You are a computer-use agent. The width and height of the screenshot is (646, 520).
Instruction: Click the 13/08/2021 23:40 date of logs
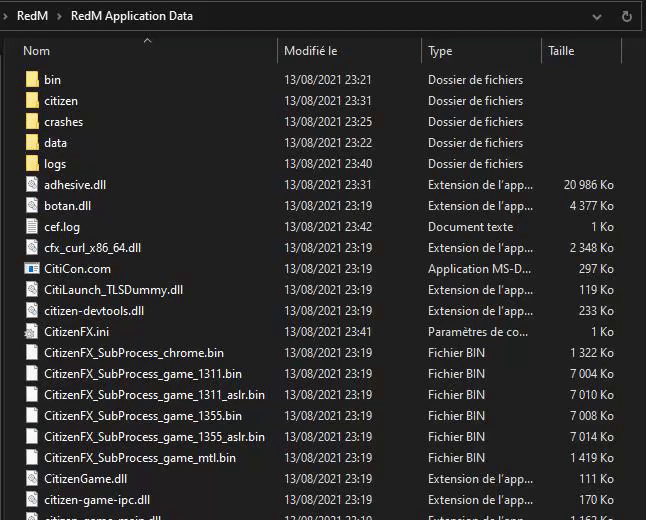click(x=328, y=164)
